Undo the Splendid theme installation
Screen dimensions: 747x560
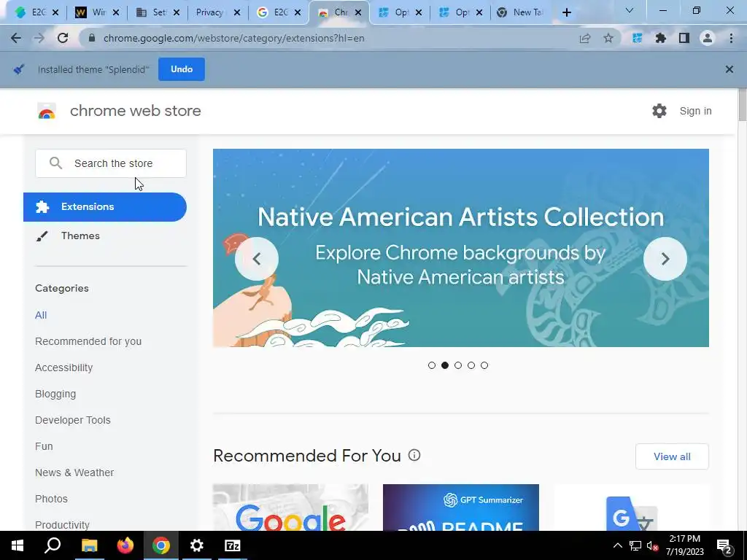[182, 69]
